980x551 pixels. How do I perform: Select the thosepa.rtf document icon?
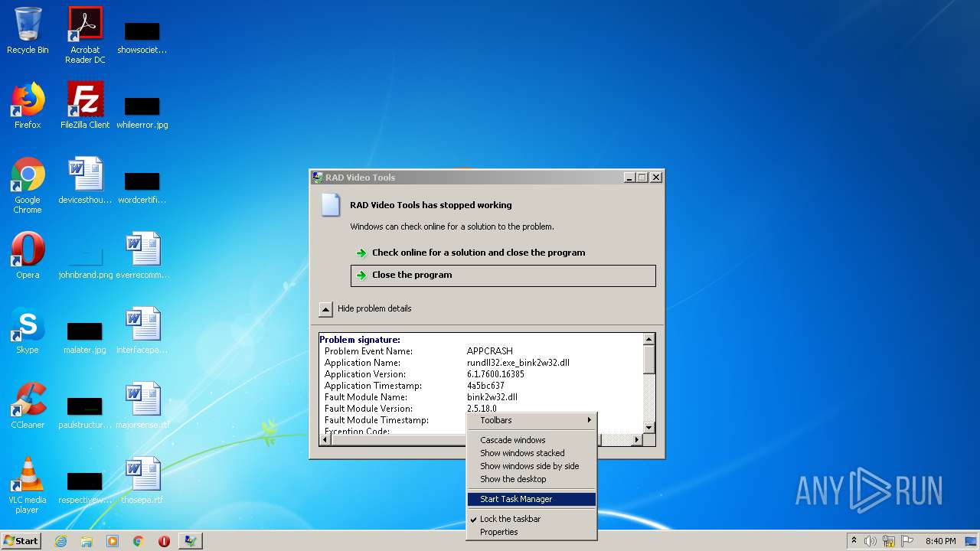tap(142, 481)
